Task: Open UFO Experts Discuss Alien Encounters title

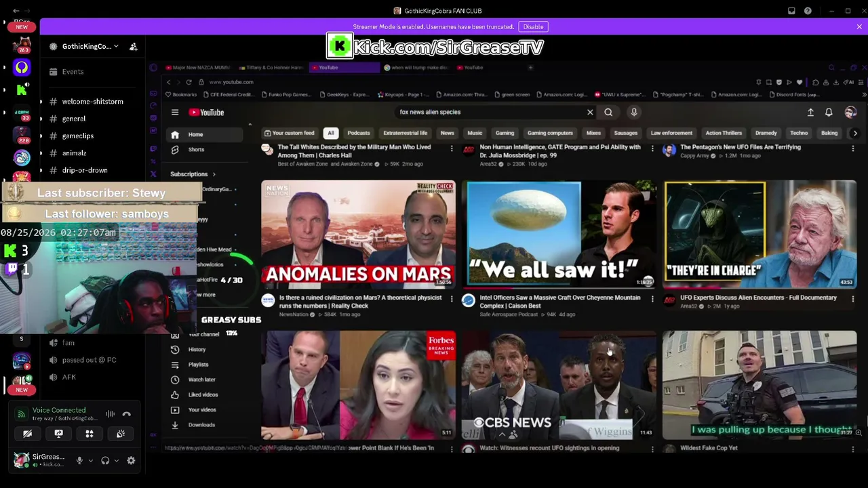Action: 758,298
